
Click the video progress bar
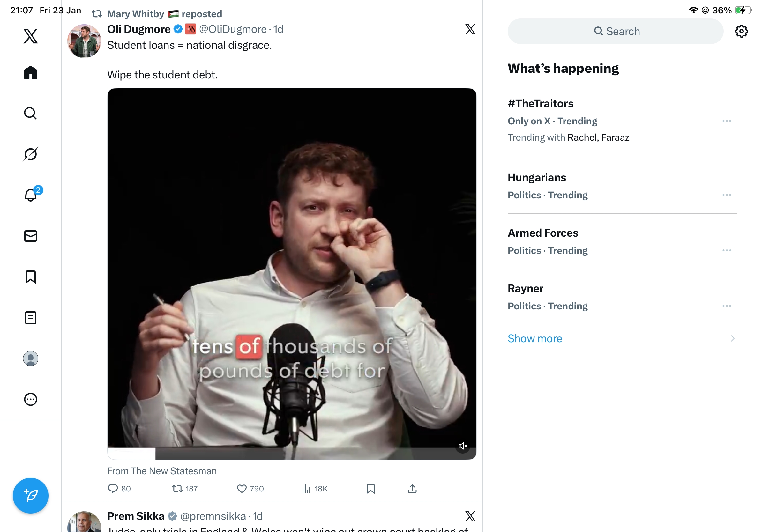point(291,453)
